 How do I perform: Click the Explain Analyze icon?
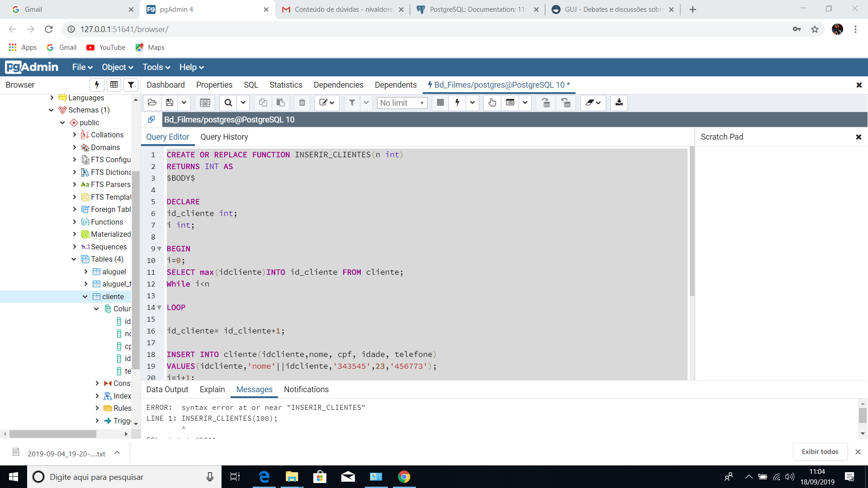tap(510, 103)
